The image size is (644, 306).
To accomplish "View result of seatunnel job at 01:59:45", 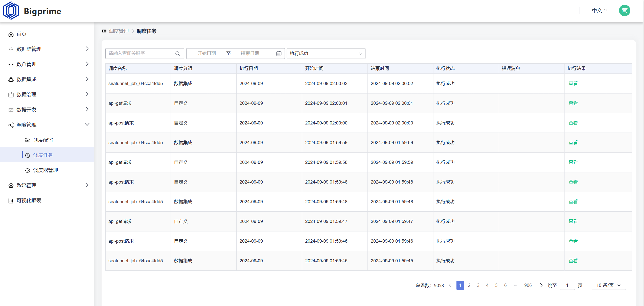I will (573, 261).
